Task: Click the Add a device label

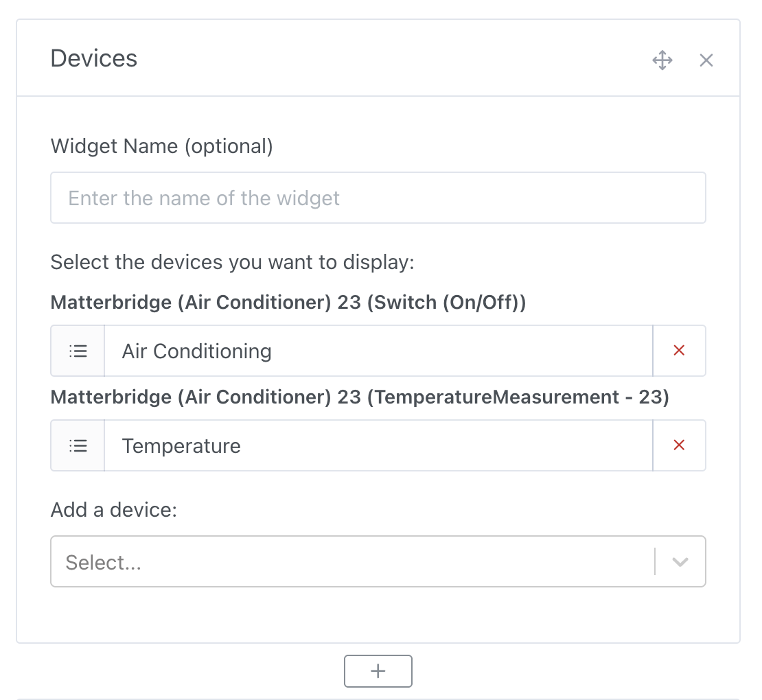Action: (114, 509)
